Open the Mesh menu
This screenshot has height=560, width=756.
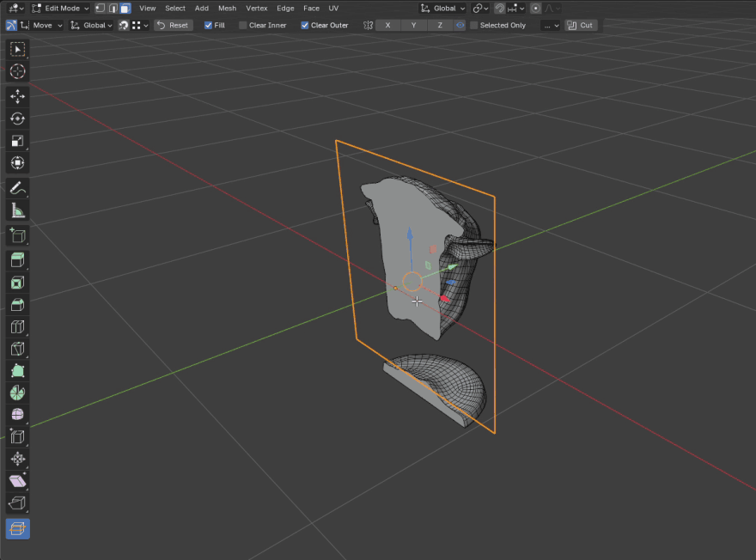227,9
